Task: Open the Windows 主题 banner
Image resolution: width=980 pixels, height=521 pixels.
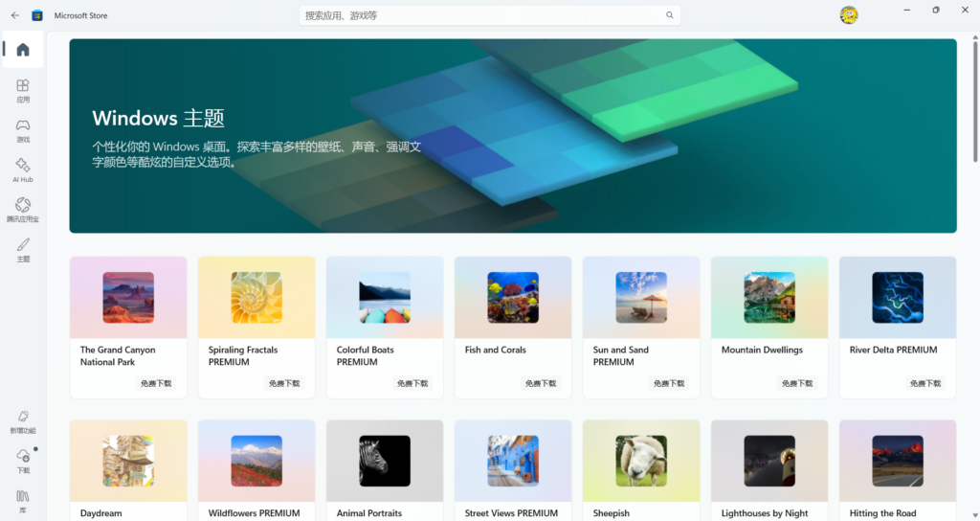Action: tap(513, 136)
